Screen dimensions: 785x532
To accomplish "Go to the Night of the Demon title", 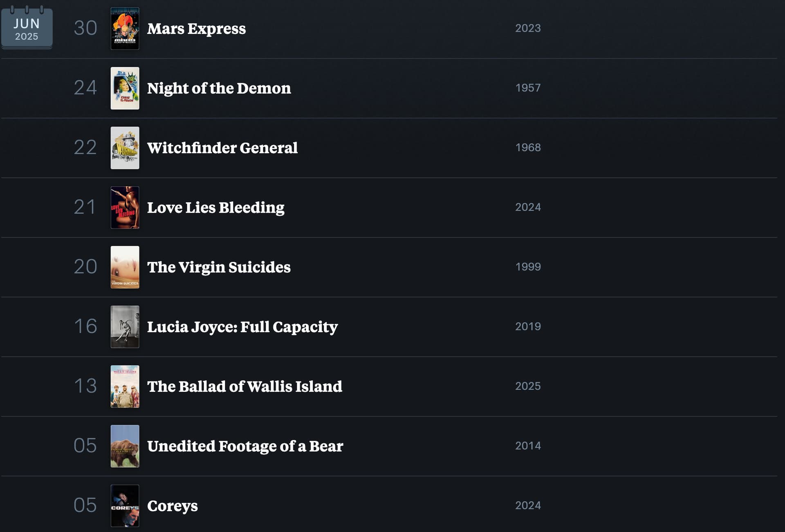I will [x=219, y=88].
